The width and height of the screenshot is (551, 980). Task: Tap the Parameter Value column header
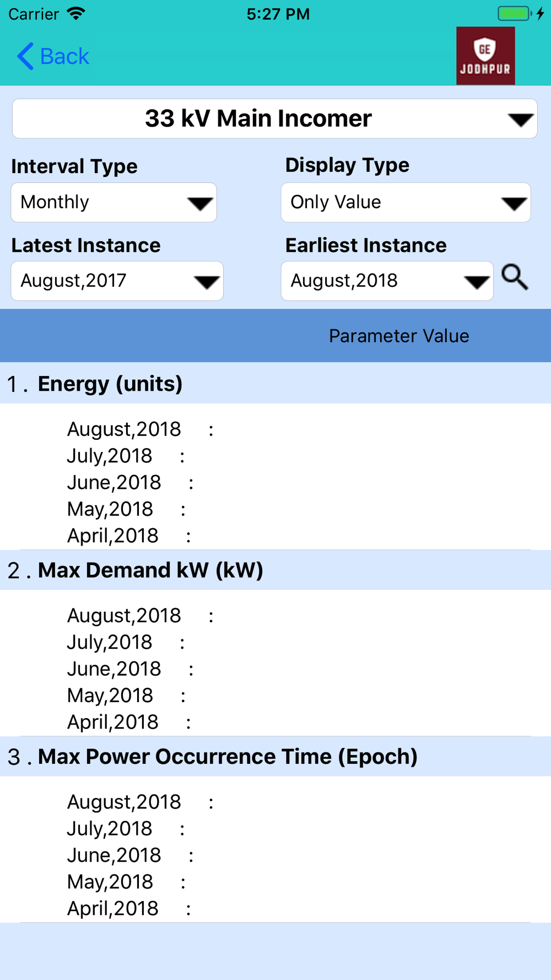tap(399, 336)
